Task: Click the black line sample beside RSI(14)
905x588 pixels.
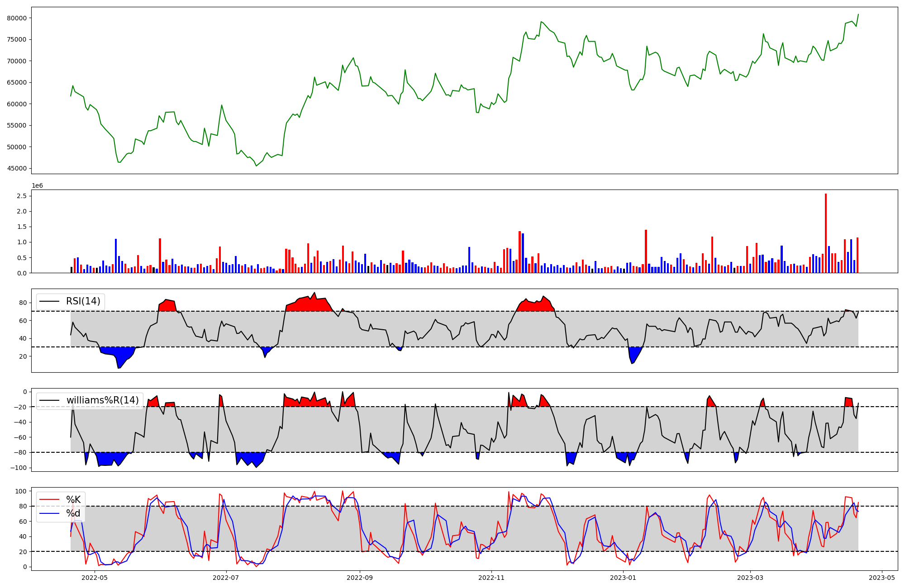Action: (50, 301)
